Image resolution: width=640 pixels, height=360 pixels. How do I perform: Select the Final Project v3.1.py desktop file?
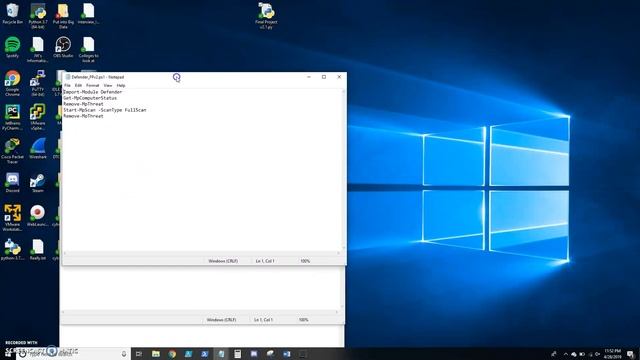266,16
